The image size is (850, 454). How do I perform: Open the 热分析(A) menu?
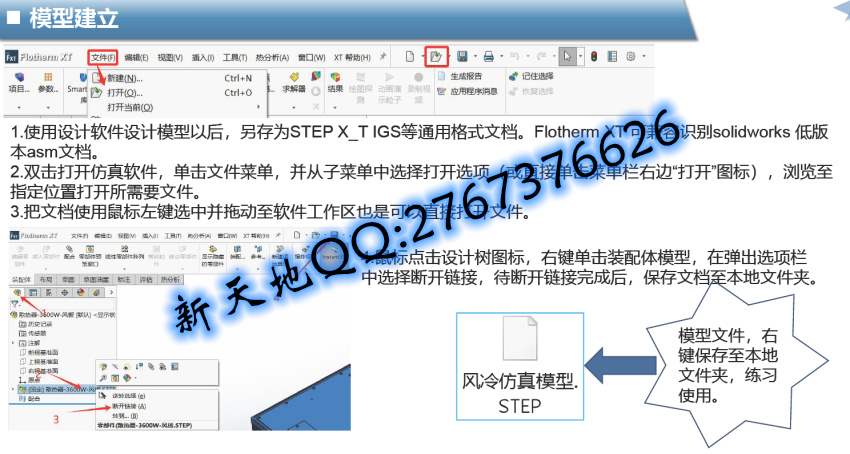271,57
